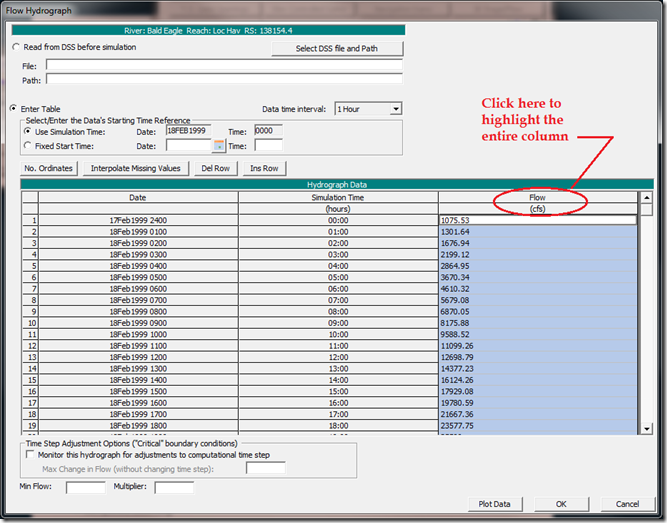667x523 pixels.
Task: Enable monitor hydrograph adjustments checkbox
Action: [x=30, y=455]
